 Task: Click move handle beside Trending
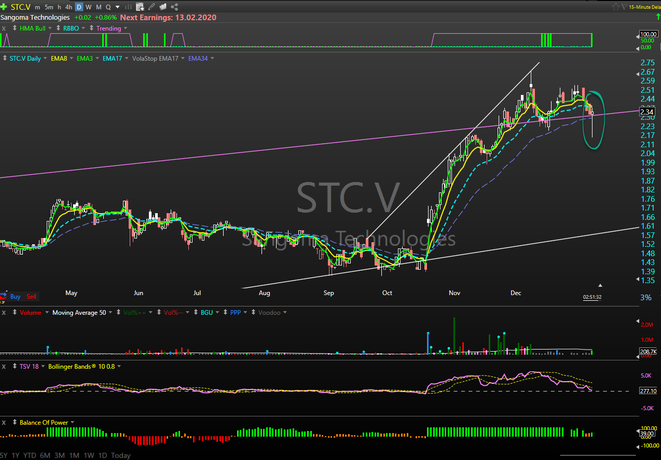(x=91, y=28)
